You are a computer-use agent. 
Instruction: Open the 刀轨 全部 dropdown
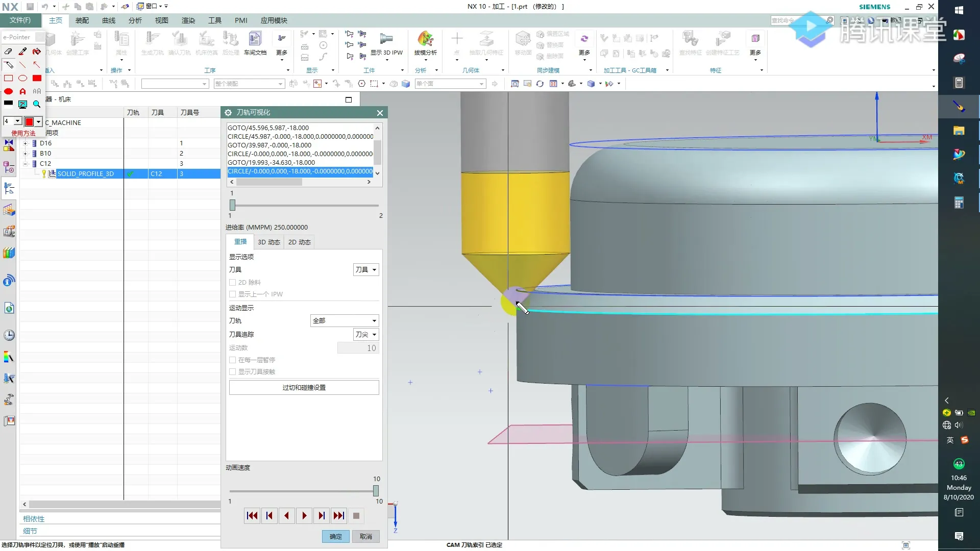point(345,320)
